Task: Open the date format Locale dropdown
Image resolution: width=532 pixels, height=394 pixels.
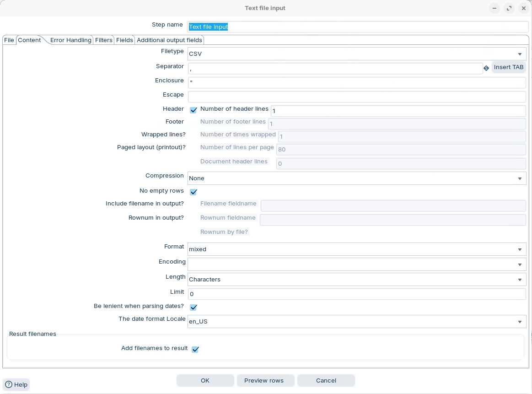Action: [520, 322]
